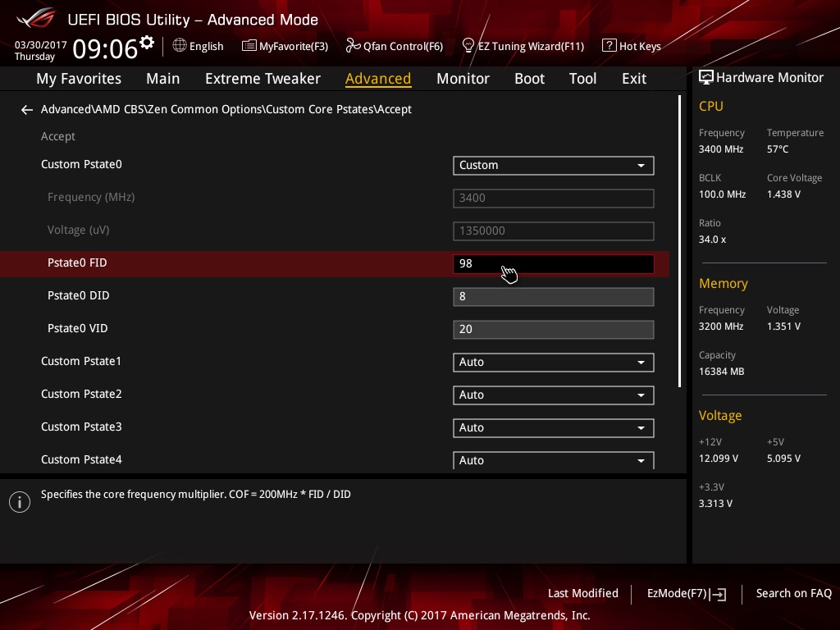
Task: Click the Qfan Control fan icon
Action: tap(353, 46)
